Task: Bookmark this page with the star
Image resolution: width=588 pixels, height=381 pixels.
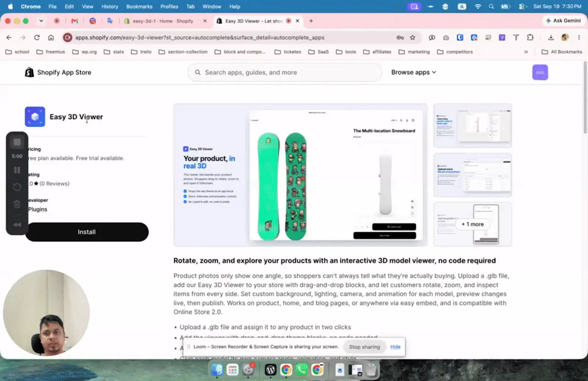Action: [413, 37]
